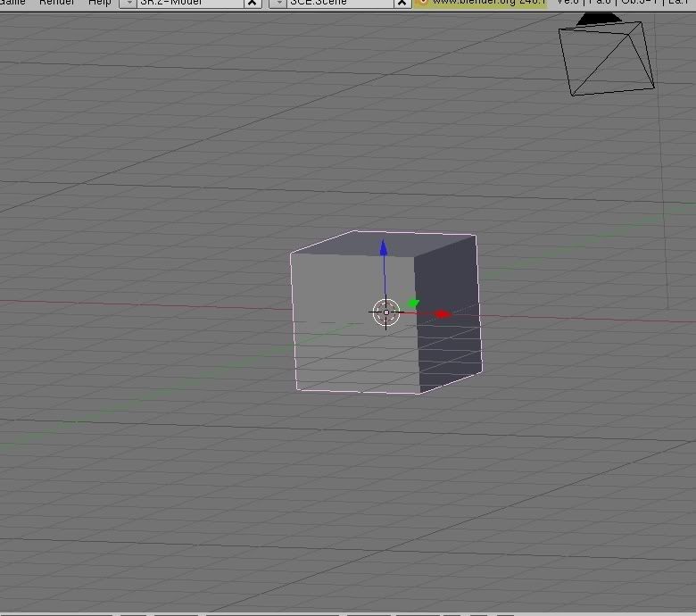
Task: Click the Ve:8 vertex count text
Action: click(568, 2)
